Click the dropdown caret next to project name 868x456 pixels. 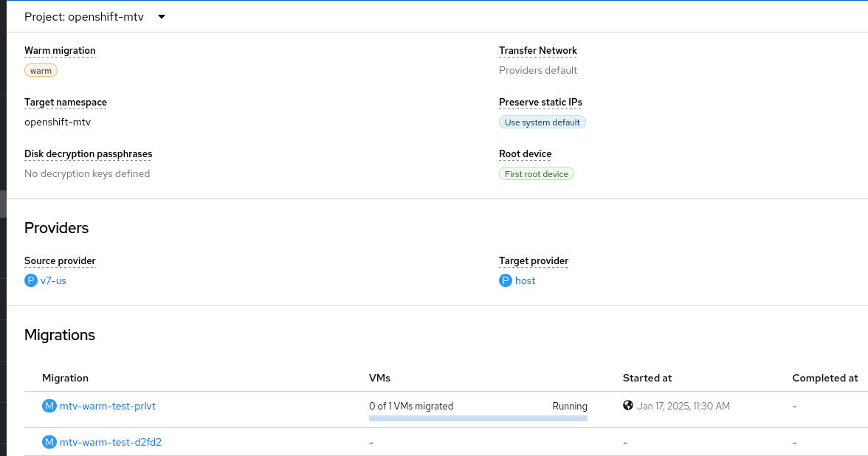click(x=162, y=16)
